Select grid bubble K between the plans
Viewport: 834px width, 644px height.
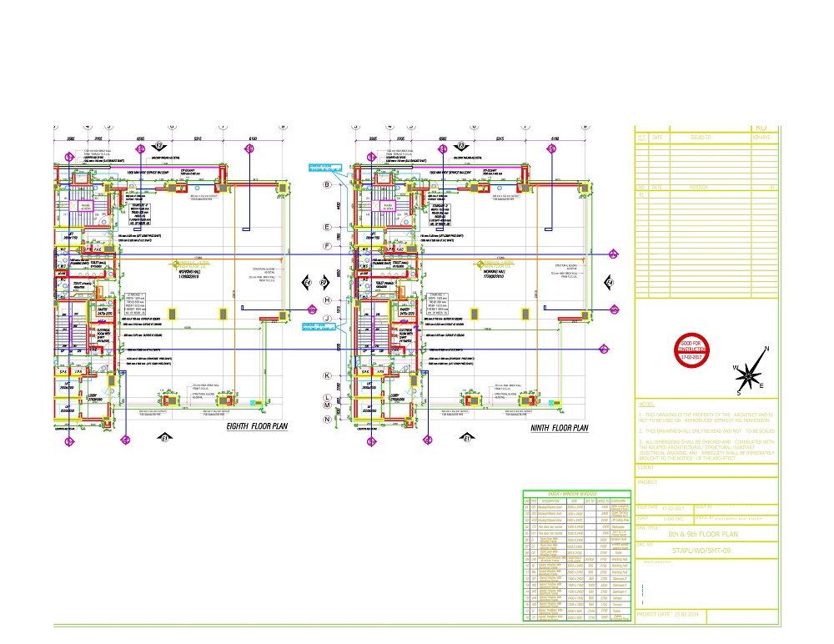tap(328, 375)
